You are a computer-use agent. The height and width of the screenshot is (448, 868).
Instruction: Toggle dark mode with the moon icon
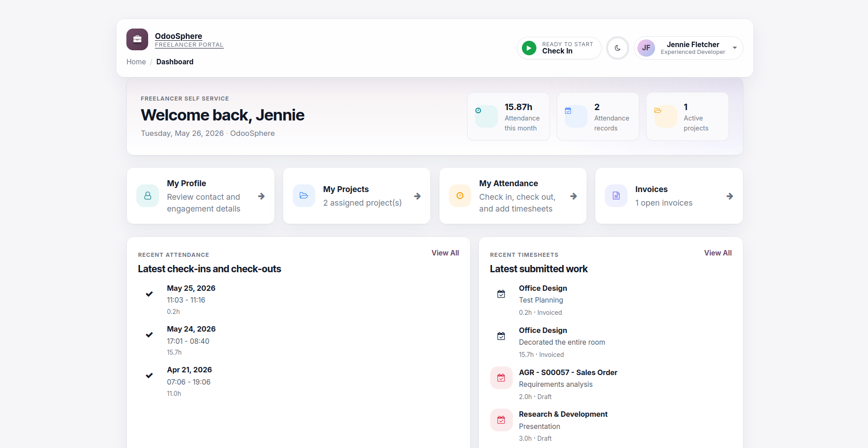(617, 48)
